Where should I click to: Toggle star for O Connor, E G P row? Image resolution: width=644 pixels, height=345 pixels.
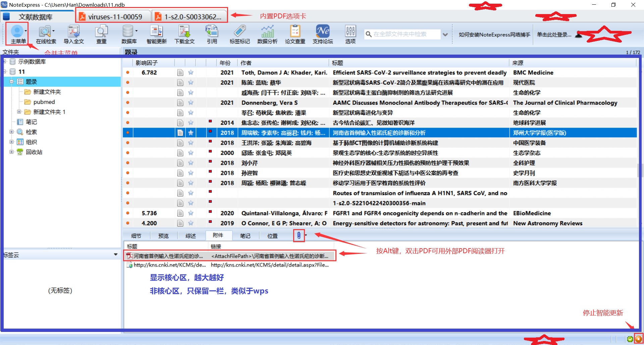click(191, 223)
